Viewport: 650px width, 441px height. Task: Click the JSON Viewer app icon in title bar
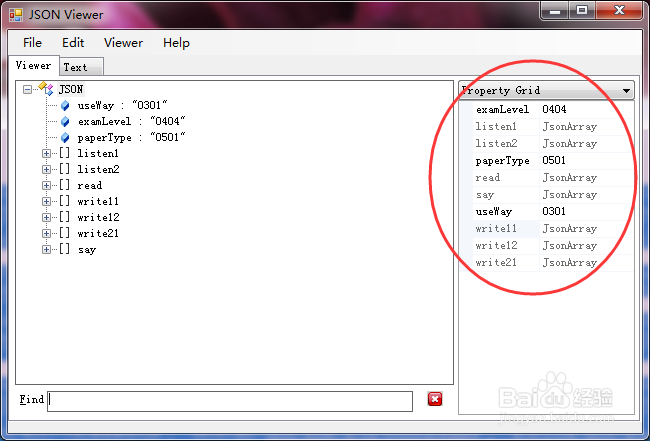16,15
